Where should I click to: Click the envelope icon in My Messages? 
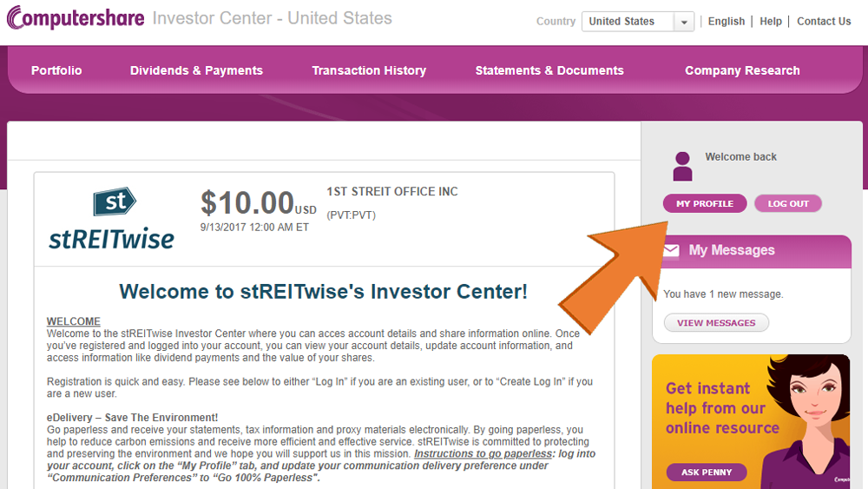(x=672, y=250)
